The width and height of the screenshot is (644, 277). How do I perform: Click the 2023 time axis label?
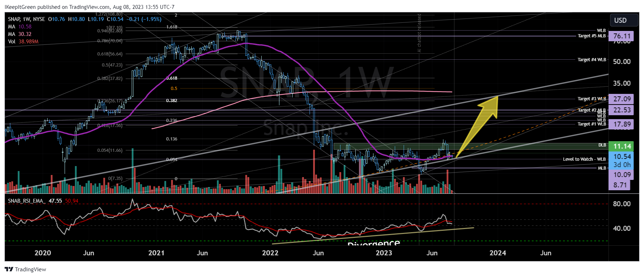[384, 253]
